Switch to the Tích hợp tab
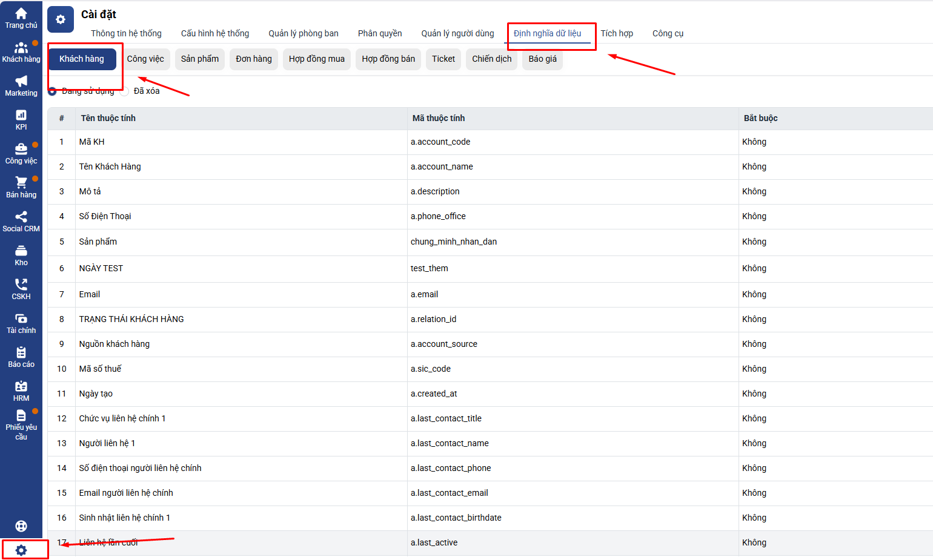933x560 pixels. tap(617, 33)
